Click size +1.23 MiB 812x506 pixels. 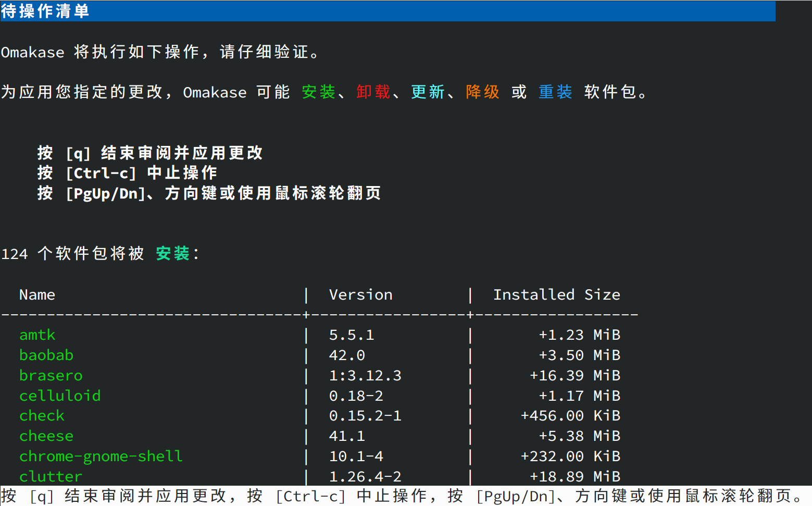pyautogui.click(x=580, y=335)
